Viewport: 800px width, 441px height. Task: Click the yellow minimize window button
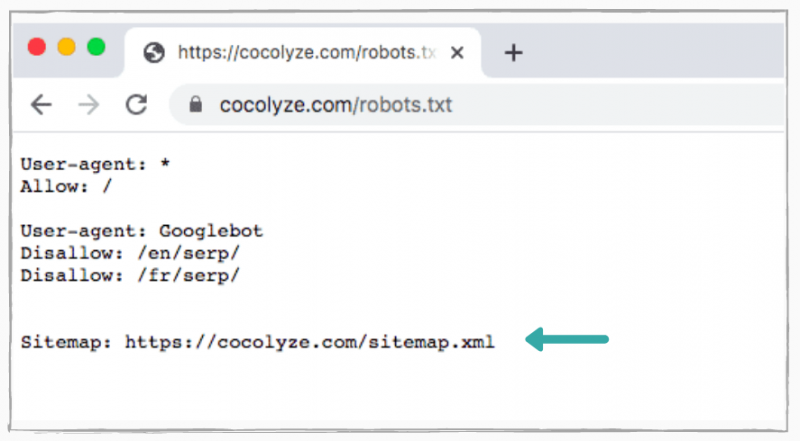pyautogui.click(x=66, y=47)
